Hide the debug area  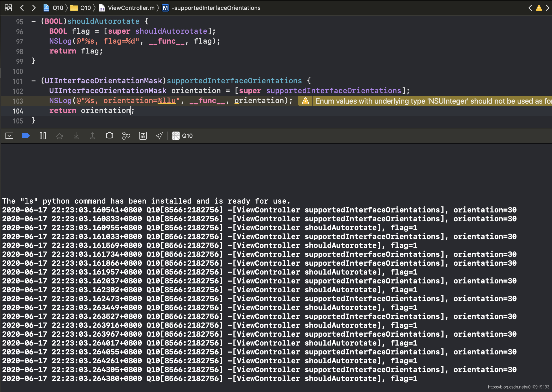click(9, 136)
